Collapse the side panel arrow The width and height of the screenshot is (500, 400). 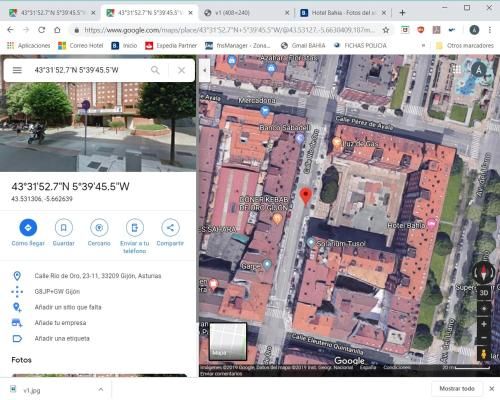point(204,70)
